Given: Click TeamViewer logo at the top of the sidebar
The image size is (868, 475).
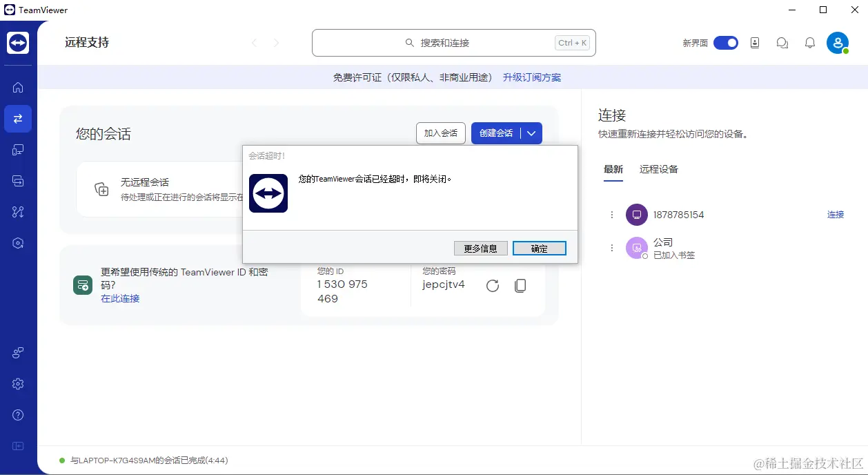Looking at the screenshot, I should click(x=18, y=43).
